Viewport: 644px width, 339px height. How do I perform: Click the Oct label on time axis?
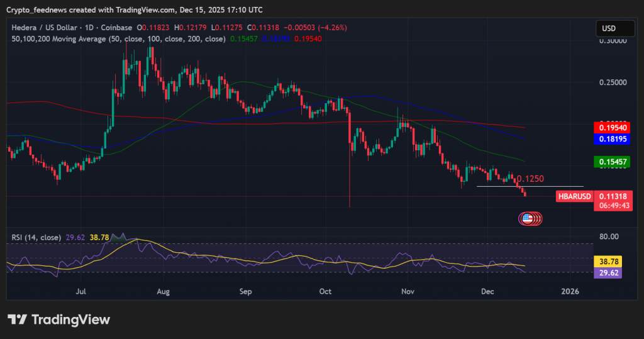pyautogui.click(x=325, y=291)
